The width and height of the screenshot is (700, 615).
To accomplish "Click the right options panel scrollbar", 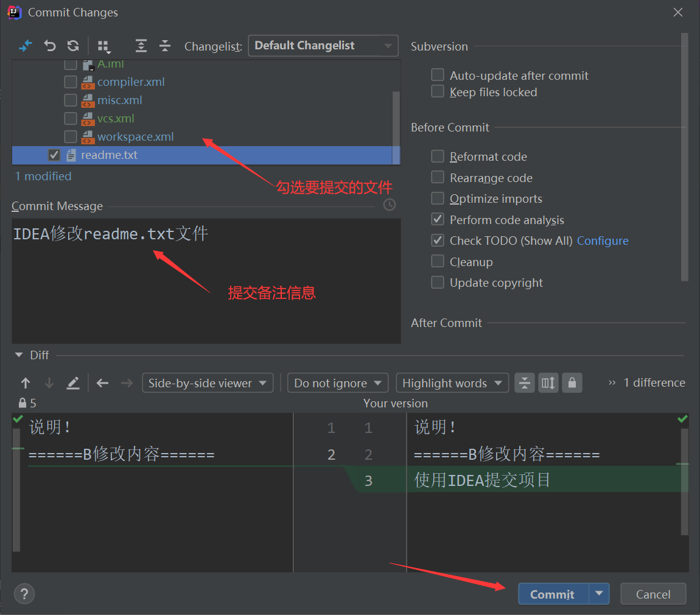I will 684,157.
